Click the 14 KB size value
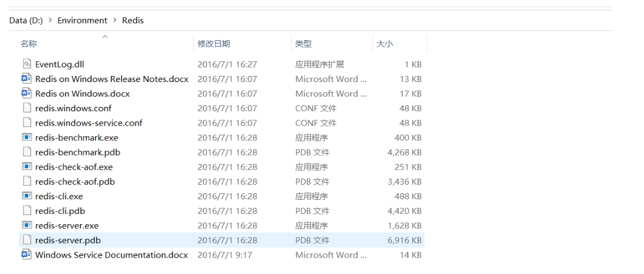 click(x=411, y=255)
